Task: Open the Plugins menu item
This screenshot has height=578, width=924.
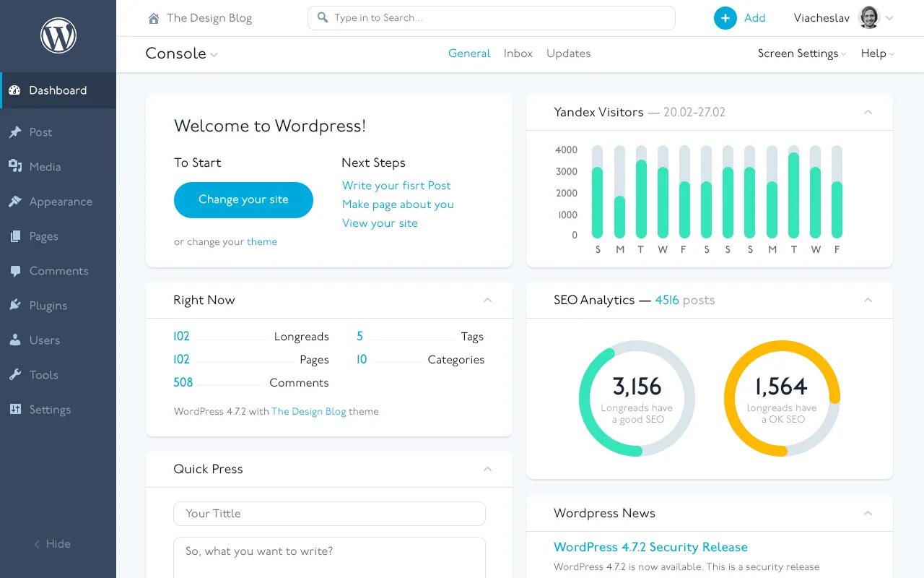Action: 58,306
